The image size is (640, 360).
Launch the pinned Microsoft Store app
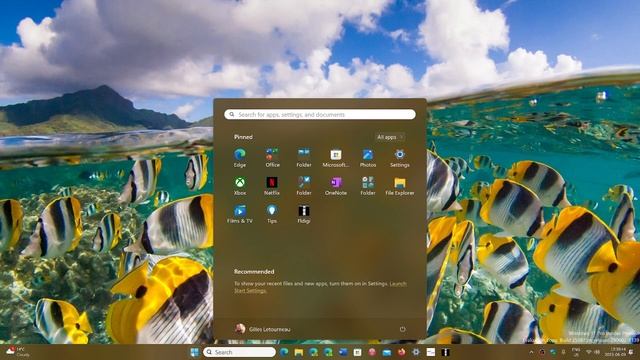[x=336, y=158]
